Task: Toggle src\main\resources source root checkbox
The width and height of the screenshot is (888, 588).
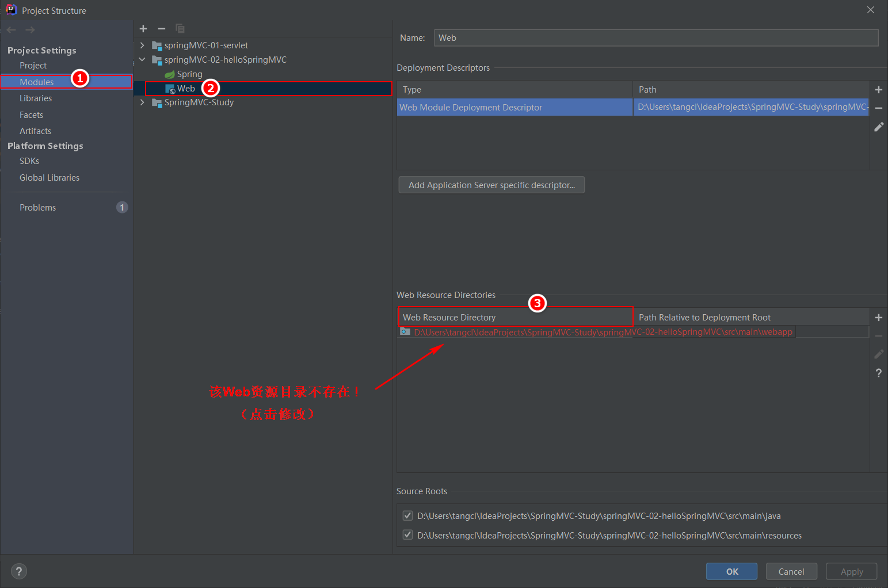Action: tap(407, 535)
